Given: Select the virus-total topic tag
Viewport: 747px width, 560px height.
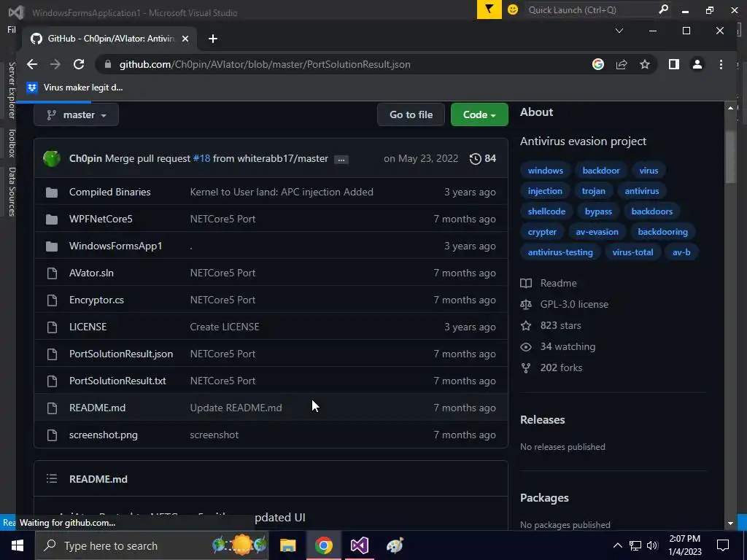Looking at the screenshot, I should tap(632, 252).
